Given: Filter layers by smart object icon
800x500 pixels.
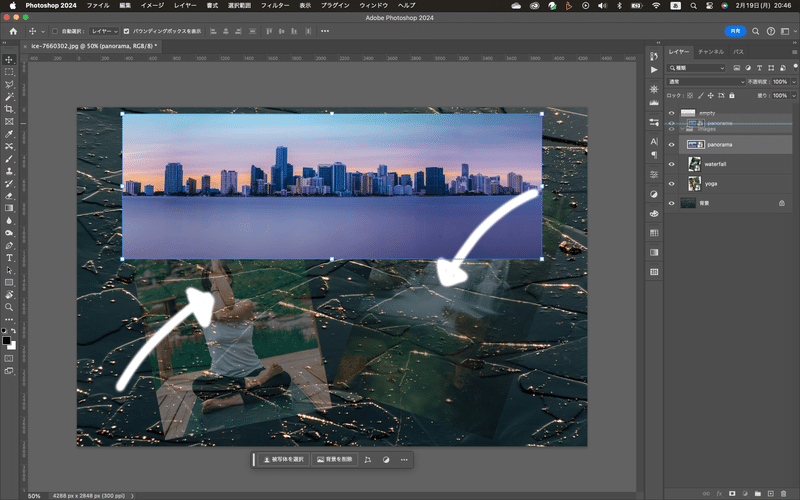Looking at the screenshot, I should coord(783,68).
